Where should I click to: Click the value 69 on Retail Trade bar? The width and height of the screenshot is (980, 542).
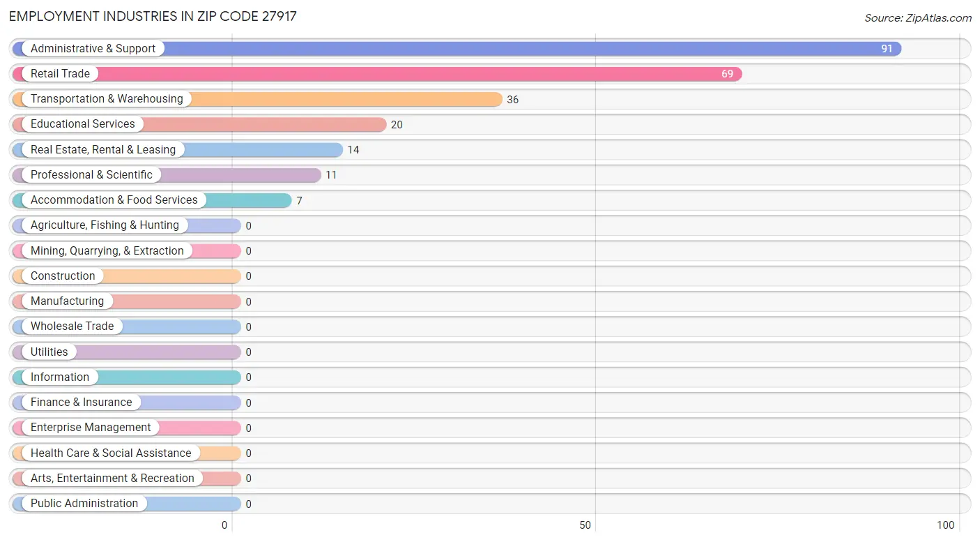727,74
